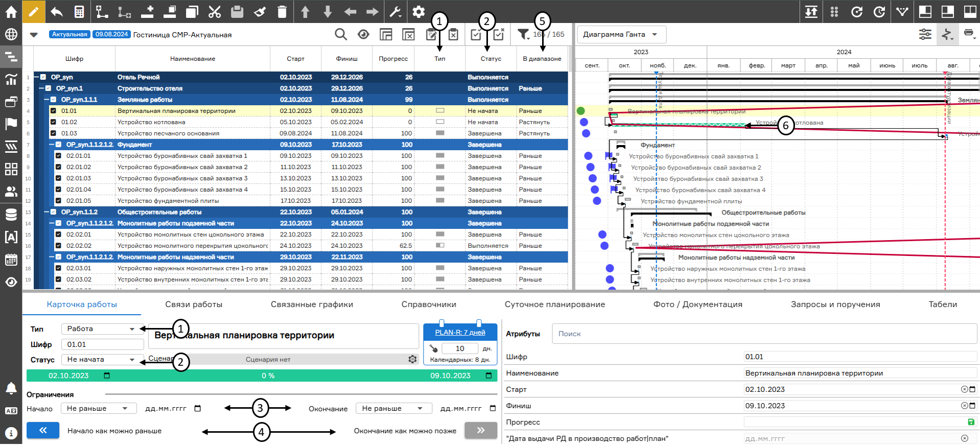Switch to the Связи работы tab

coord(194,305)
